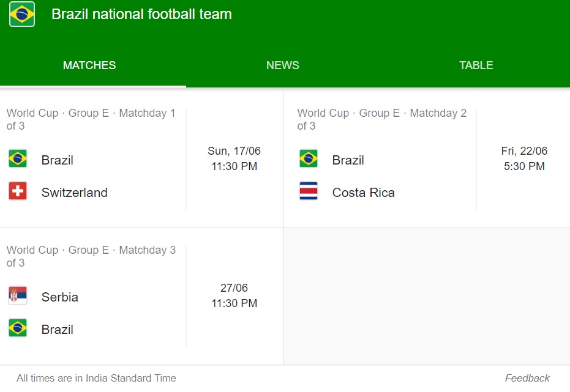Open the World Cup Group E Matchday 2 header

point(381,119)
